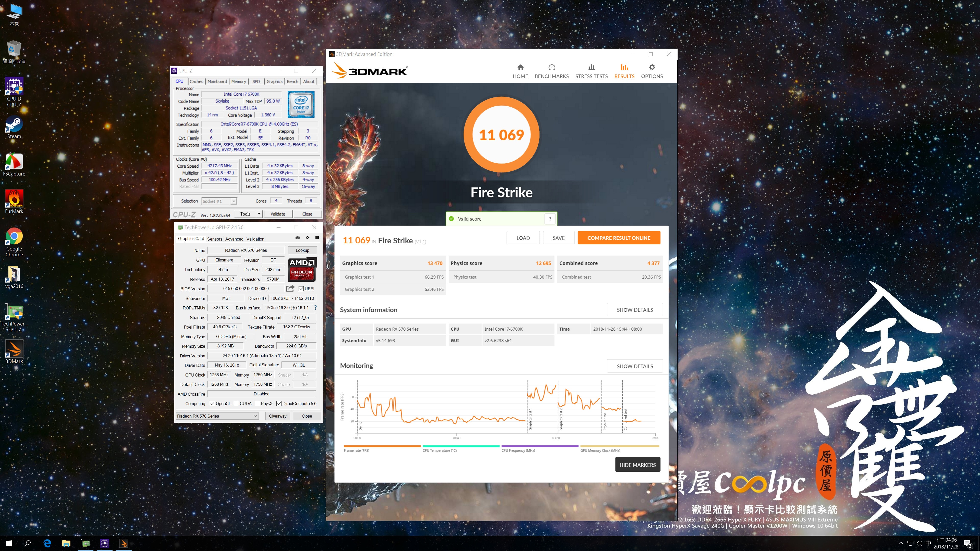Switch to the CPU-Z Mainboard tab
Screen dimensions: 980x551
[x=217, y=81]
